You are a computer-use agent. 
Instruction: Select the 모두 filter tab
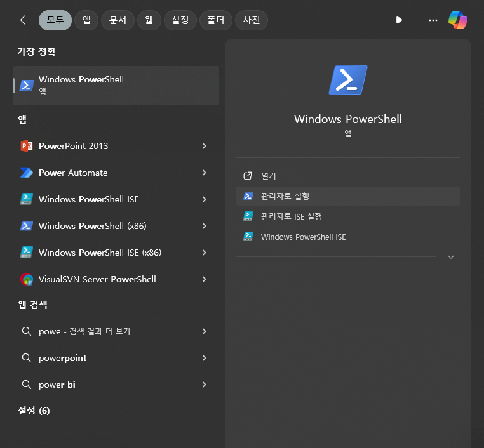[x=55, y=20]
